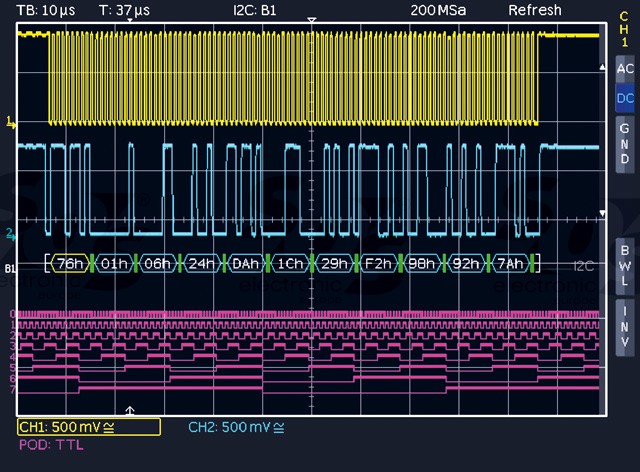Select the decoded 1Ch byte

pyautogui.click(x=290, y=264)
